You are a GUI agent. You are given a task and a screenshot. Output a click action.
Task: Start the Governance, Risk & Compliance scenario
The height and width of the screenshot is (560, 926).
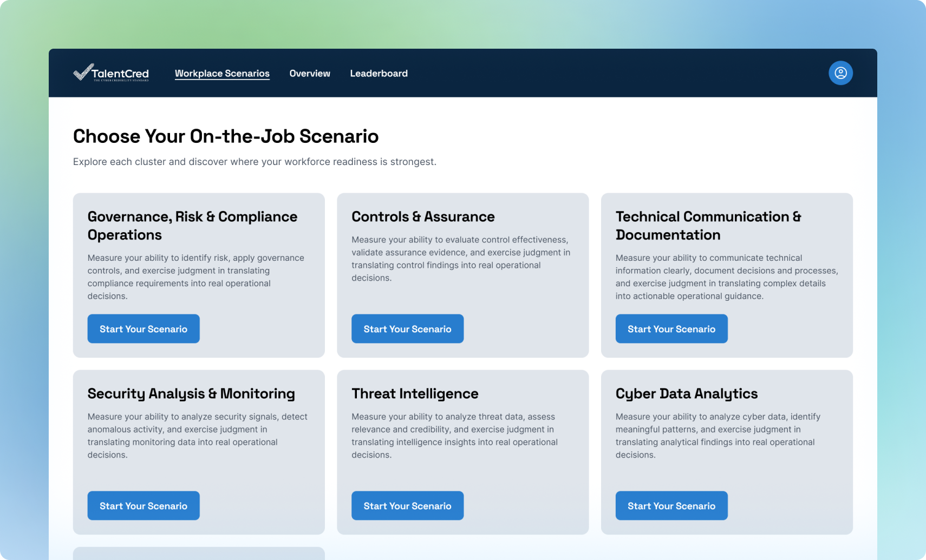point(144,329)
